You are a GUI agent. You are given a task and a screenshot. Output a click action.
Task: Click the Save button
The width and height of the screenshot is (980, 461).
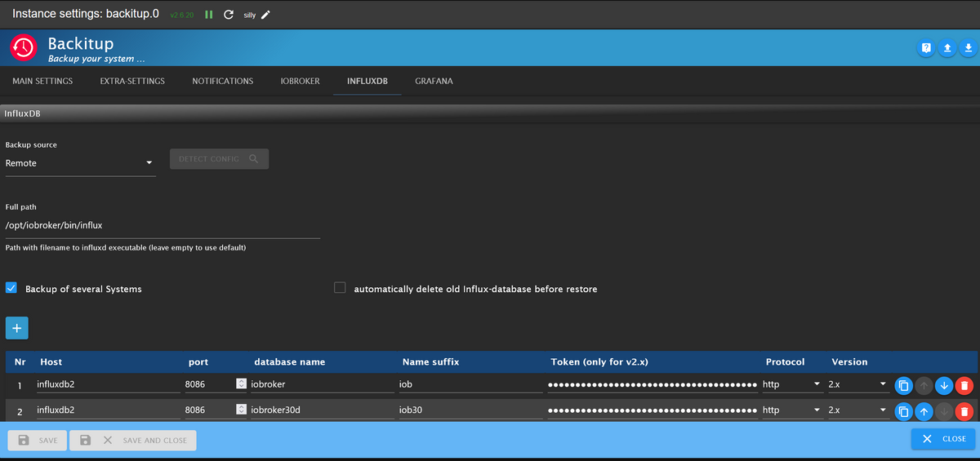coord(38,441)
